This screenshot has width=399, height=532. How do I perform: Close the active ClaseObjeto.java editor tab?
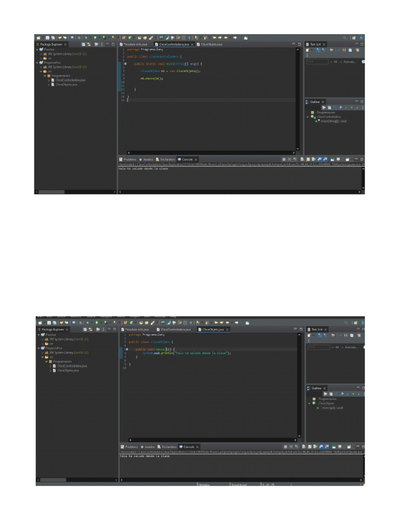228,329
